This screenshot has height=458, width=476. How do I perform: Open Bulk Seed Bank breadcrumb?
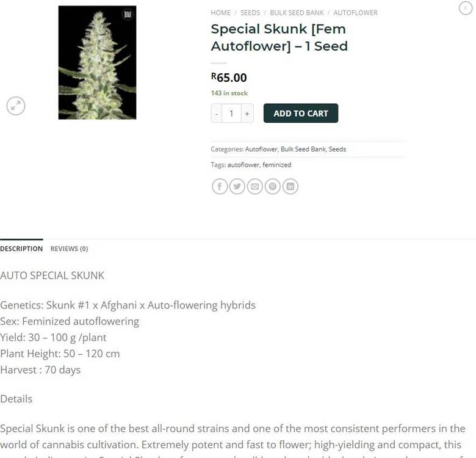[x=297, y=13]
